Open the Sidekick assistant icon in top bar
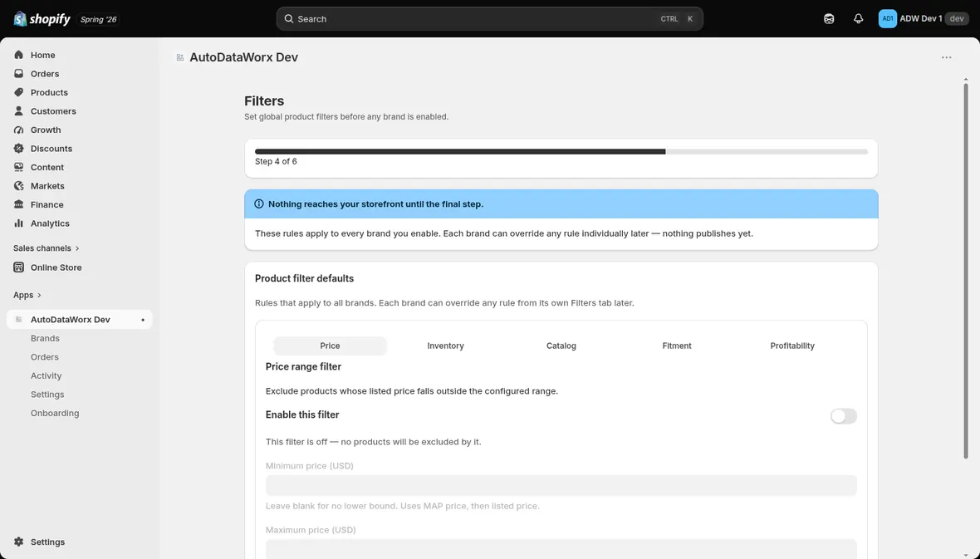The image size is (980, 559). click(x=829, y=19)
